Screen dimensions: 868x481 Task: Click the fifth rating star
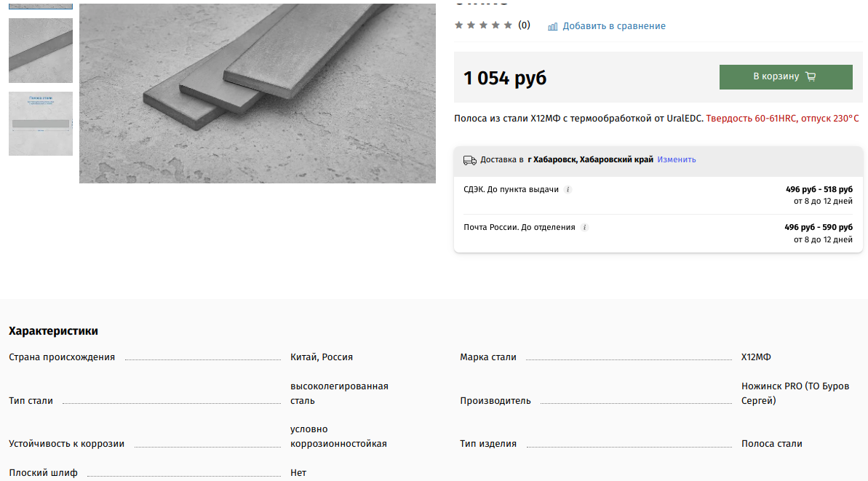coord(509,25)
